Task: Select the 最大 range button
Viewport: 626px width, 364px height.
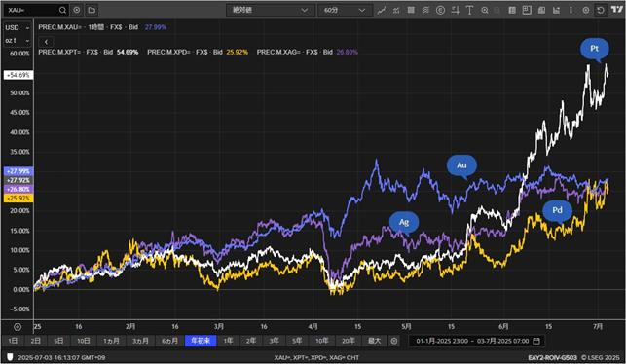Action: [374, 341]
